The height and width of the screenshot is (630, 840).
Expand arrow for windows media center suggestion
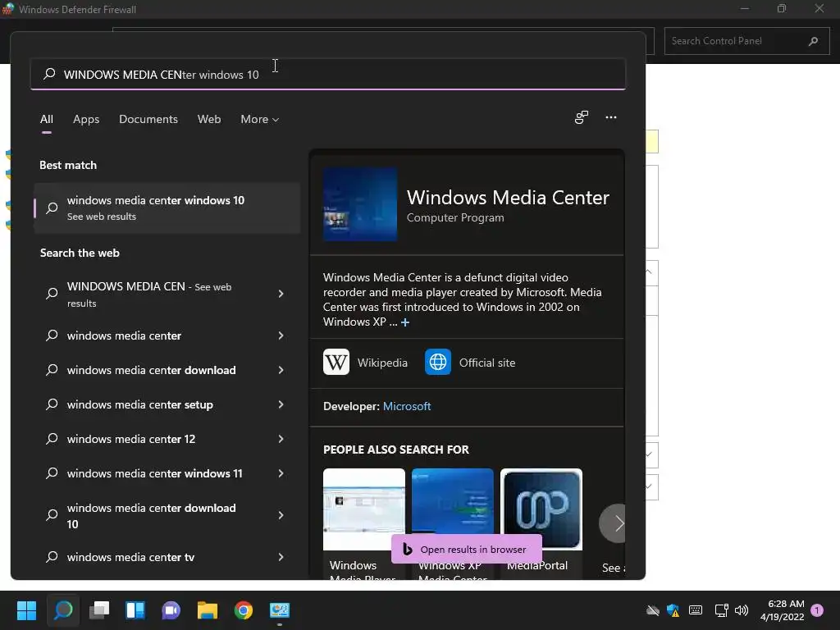[281, 336]
